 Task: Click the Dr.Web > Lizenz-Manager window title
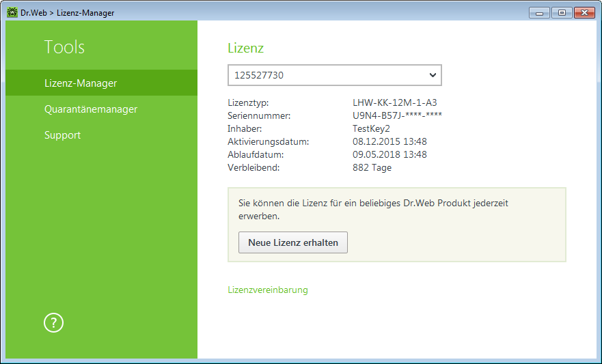click(67, 13)
